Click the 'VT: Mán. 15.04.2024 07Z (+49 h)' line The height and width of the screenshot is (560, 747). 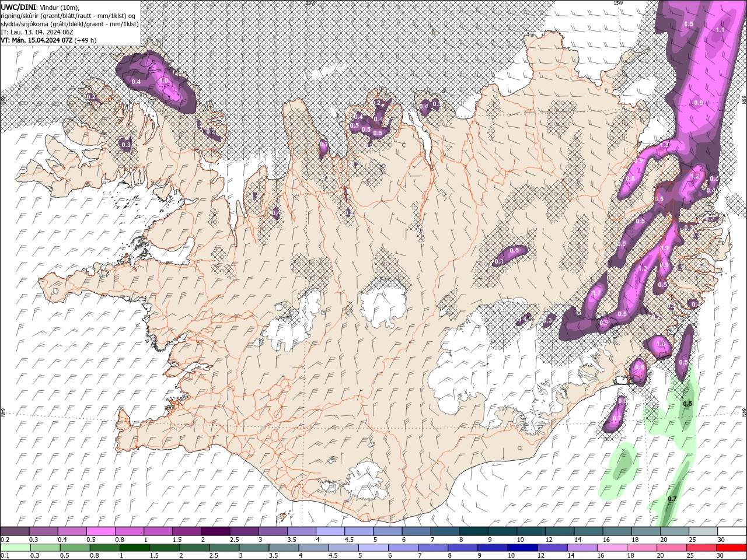point(49,40)
